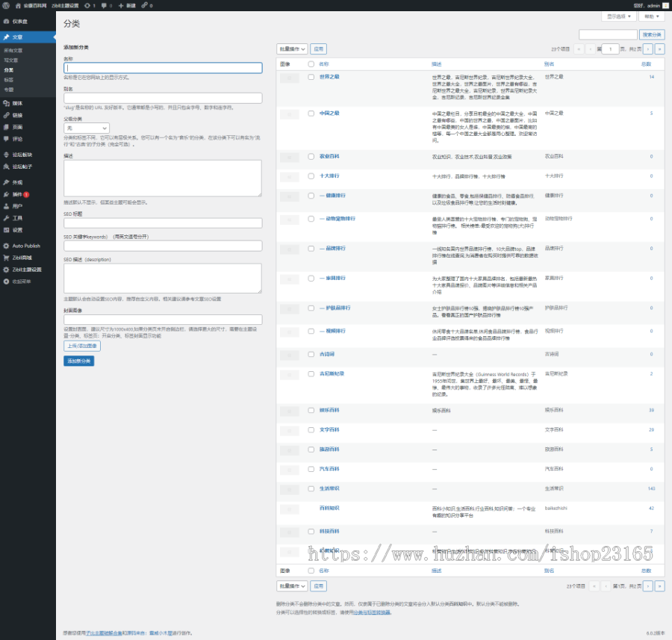Screen dimensions: 672x640
Task: Toggle the select-all checkbox in table header
Action: click(311, 64)
